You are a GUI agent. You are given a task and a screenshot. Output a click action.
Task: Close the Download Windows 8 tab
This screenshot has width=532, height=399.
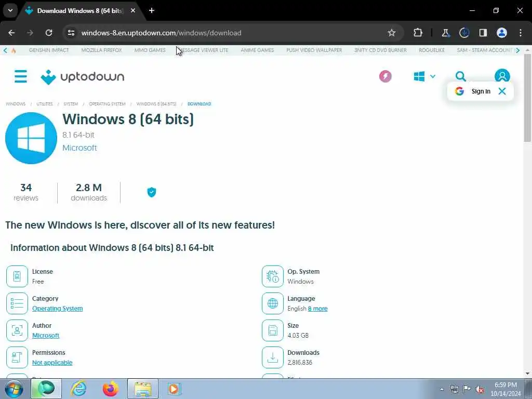[x=133, y=10]
